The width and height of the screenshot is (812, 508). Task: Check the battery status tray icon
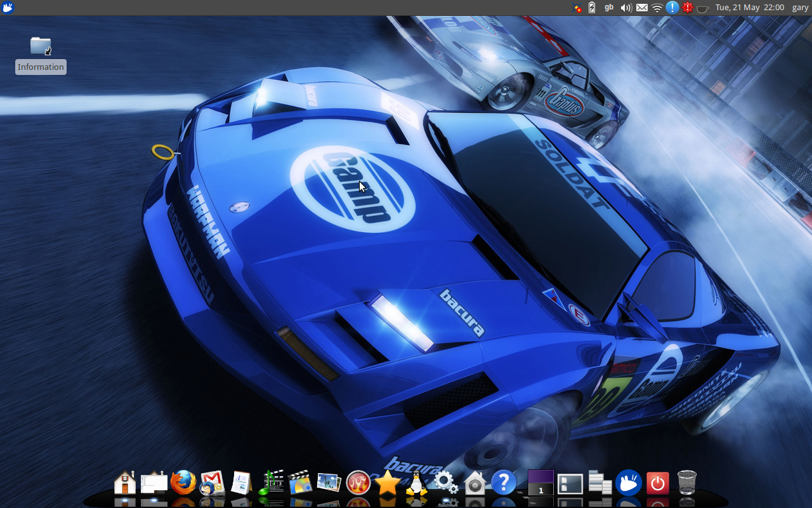[x=592, y=8]
